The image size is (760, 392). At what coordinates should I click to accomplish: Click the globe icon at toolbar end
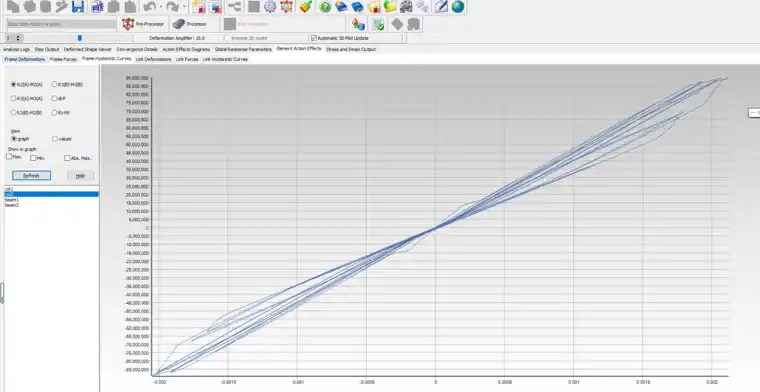[458, 6]
